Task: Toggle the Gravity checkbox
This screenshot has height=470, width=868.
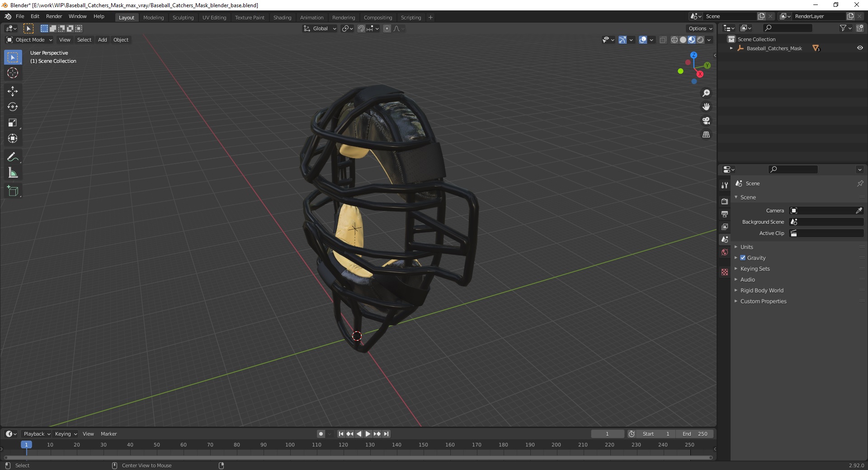Action: pyautogui.click(x=743, y=258)
